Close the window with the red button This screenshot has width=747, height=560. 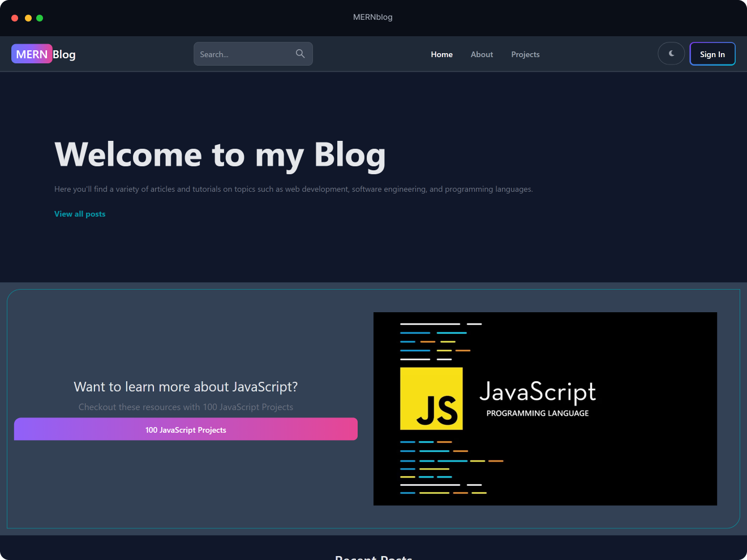(15, 18)
